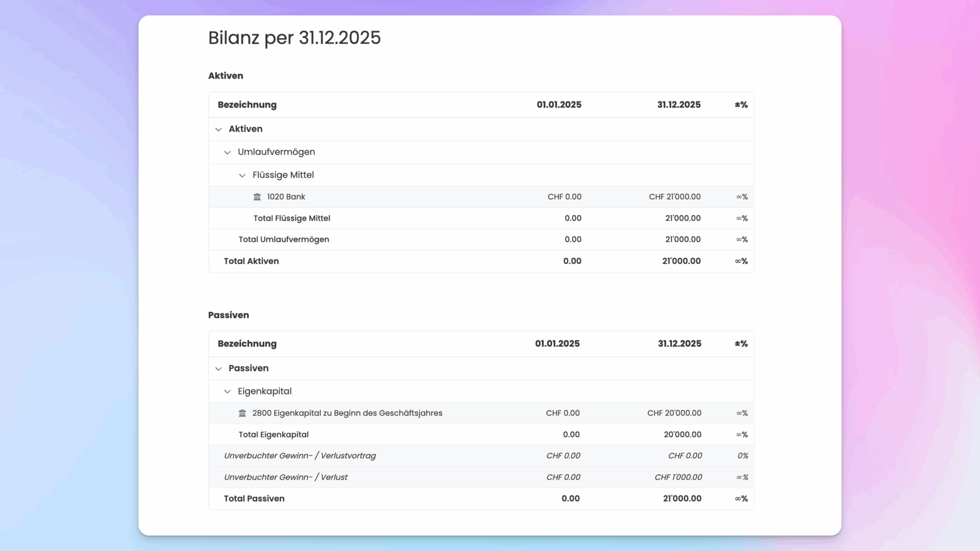
Task: Click the Total Aktiven row
Action: 481,261
